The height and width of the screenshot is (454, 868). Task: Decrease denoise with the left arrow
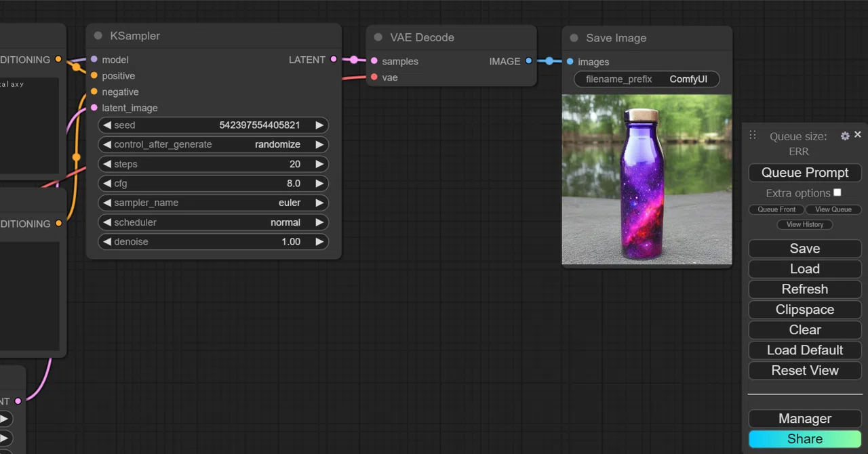pos(106,242)
